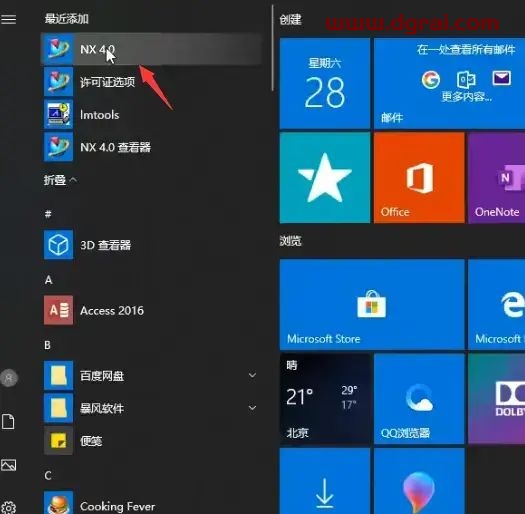Viewport: 525px width, 514px height.
Task: Open the 3D 查看器 cube icon
Action: [x=58, y=244]
